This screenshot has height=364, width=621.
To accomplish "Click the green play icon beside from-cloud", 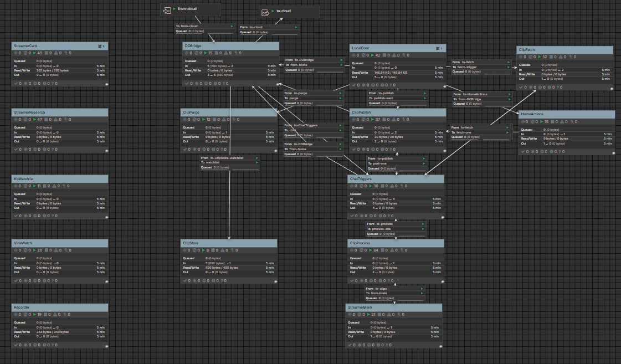I will pyautogui.click(x=175, y=9).
